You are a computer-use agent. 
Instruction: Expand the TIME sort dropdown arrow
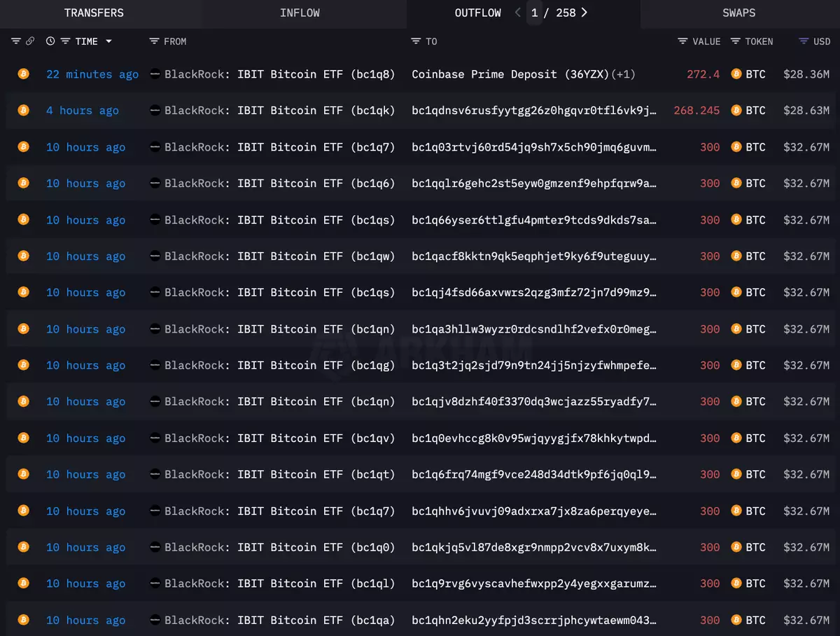tap(108, 41)
